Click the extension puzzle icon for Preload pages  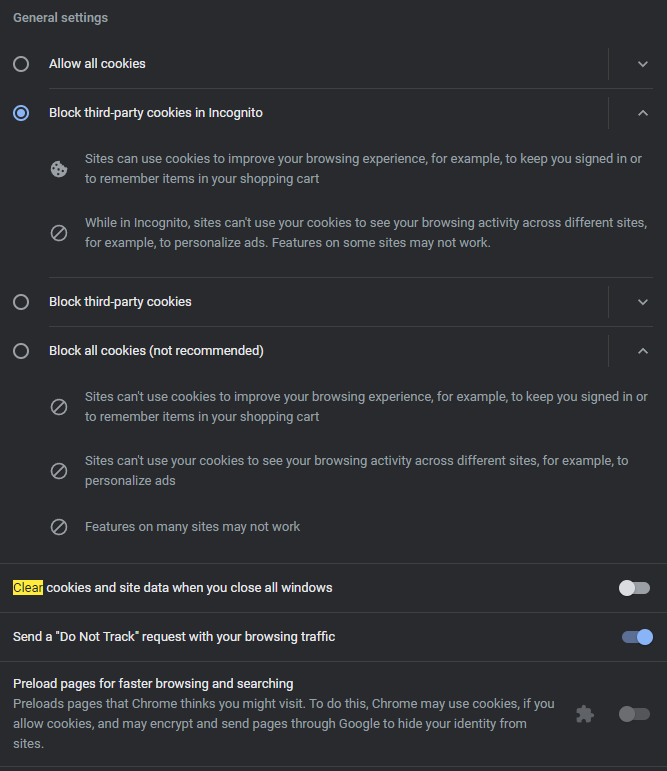tap(585, 714)
